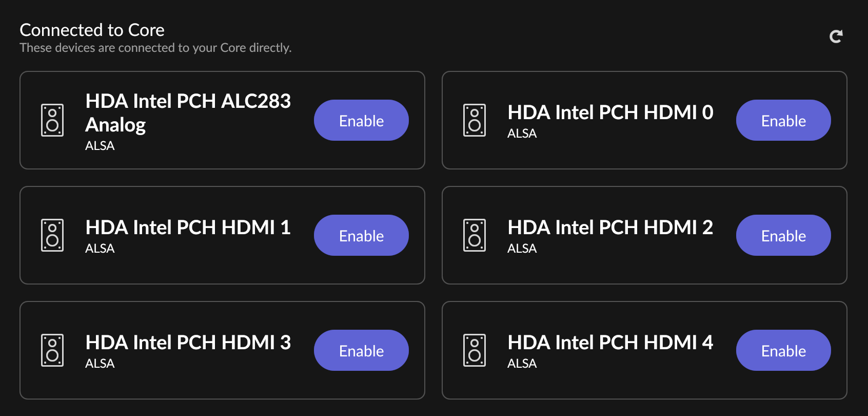Click speaker icon beside HDMI 0

(475, 120)
